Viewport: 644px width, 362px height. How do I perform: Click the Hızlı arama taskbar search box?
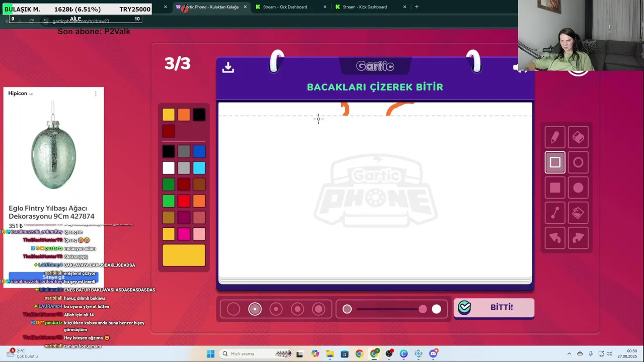coord(257,353)
